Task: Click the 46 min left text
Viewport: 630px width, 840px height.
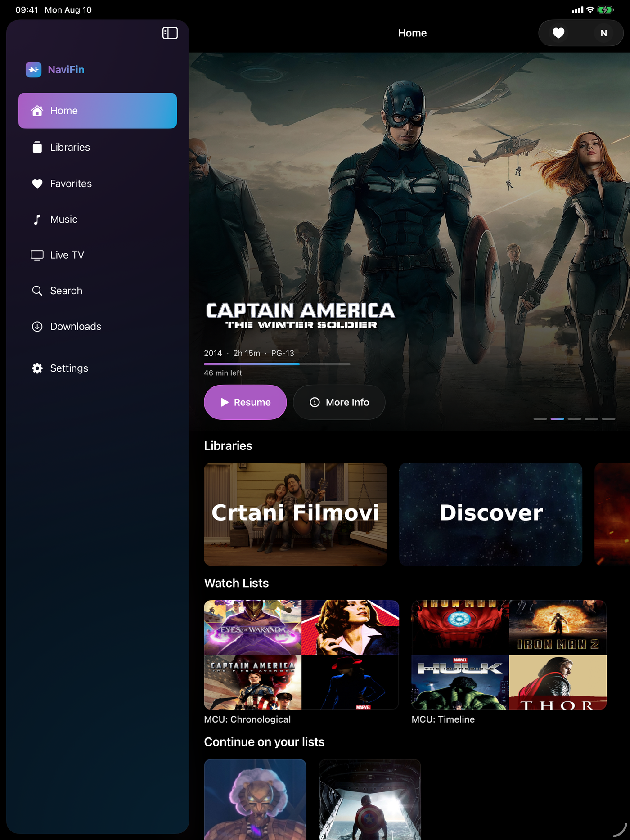Action: [223, 373]
